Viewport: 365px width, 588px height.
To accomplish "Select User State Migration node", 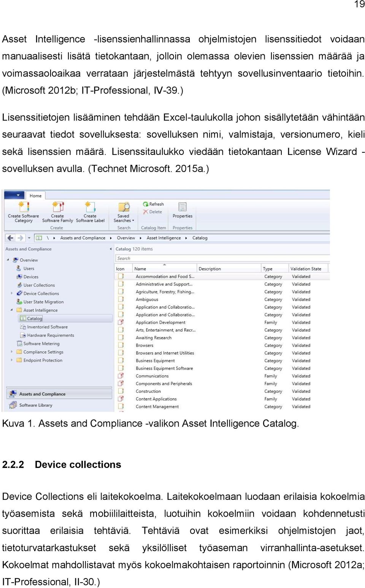I will coord(43,302).
